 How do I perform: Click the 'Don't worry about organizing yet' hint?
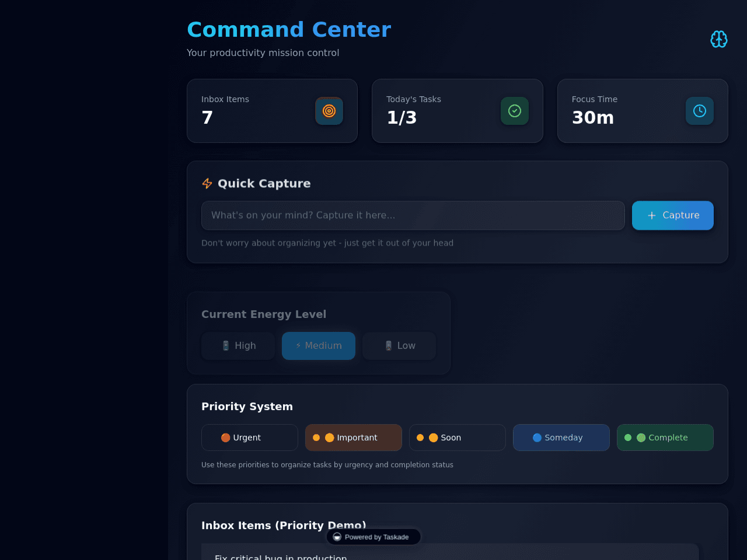point(327,243)
